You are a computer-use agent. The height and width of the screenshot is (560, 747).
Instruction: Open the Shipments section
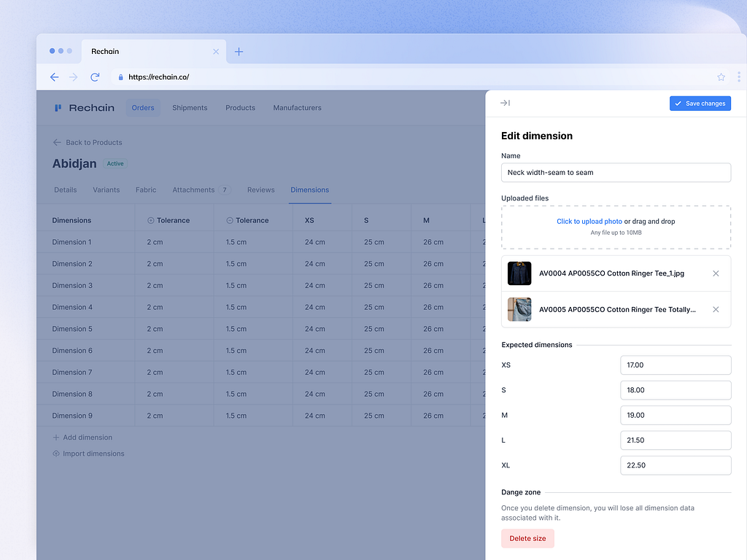(x=190, y=107)
